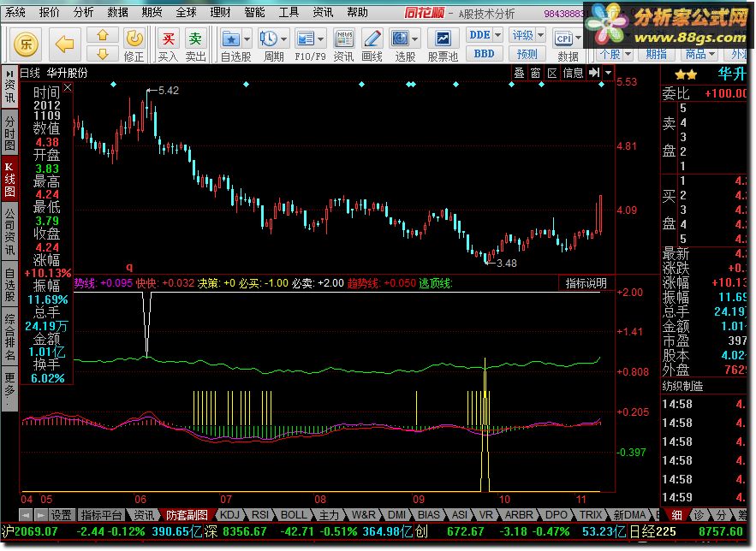Click the 指标说明 button
Image resolution: width=756 pixels, height=551 pixels.
(x=586, y=283)
